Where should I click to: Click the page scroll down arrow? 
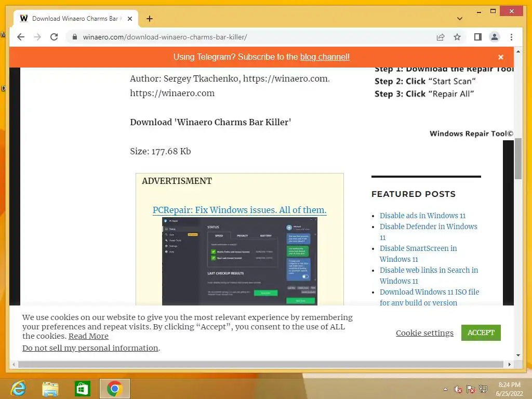[x=518, y=355]
